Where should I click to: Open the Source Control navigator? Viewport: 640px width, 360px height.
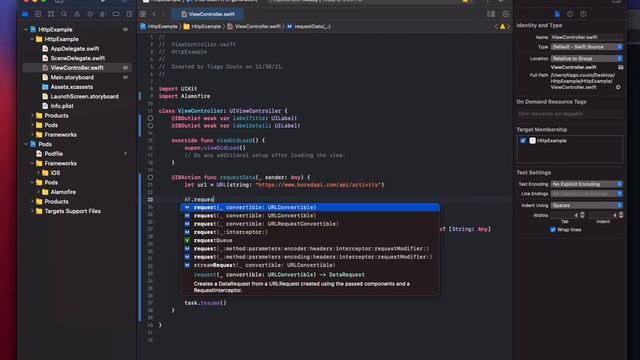[38, 14]
